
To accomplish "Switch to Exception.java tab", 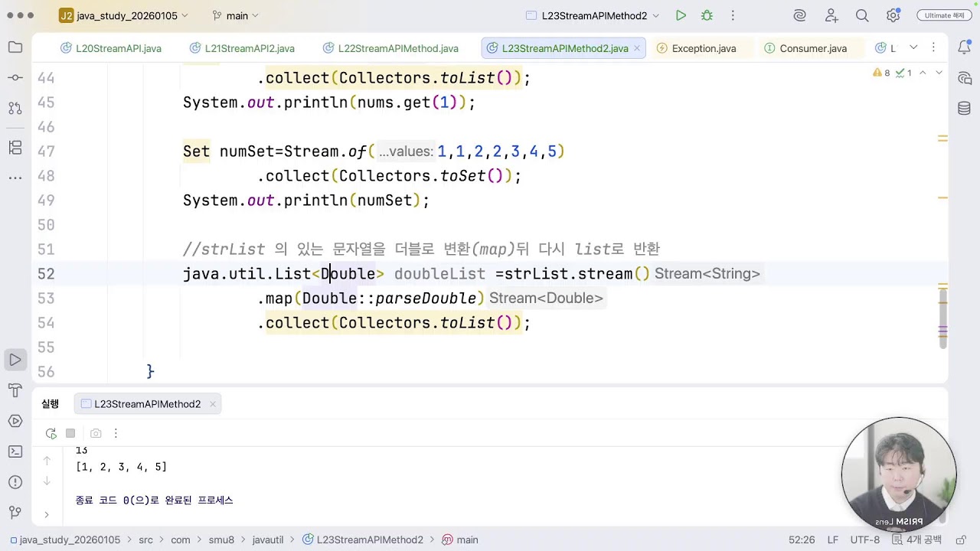I will (697, 48).
